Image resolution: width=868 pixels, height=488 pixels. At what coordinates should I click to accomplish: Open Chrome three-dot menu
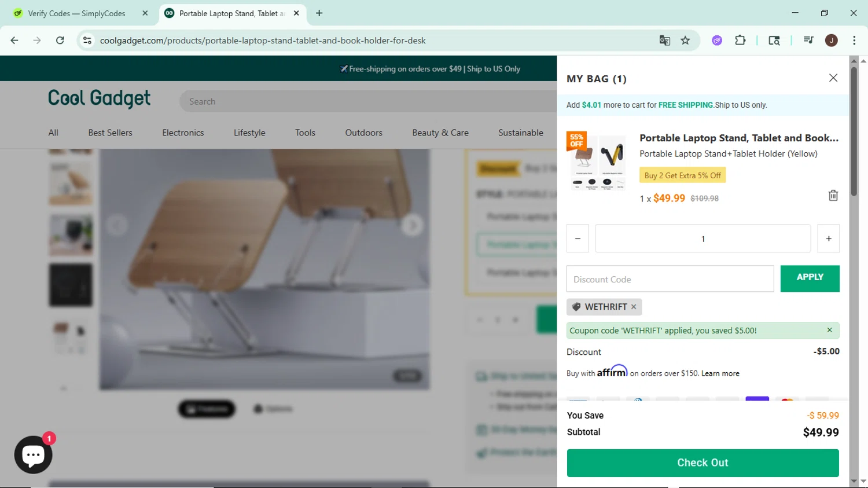pos(854,41)
